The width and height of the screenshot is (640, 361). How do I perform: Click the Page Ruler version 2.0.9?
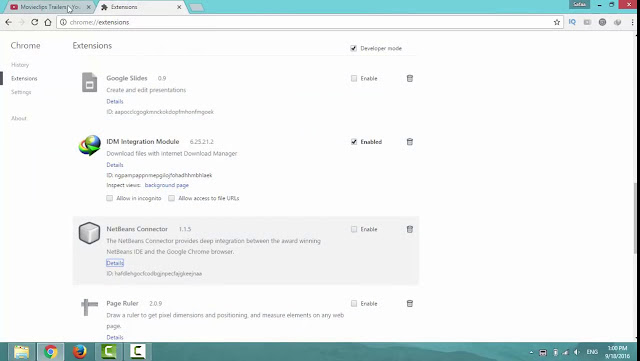coord(156,303)
